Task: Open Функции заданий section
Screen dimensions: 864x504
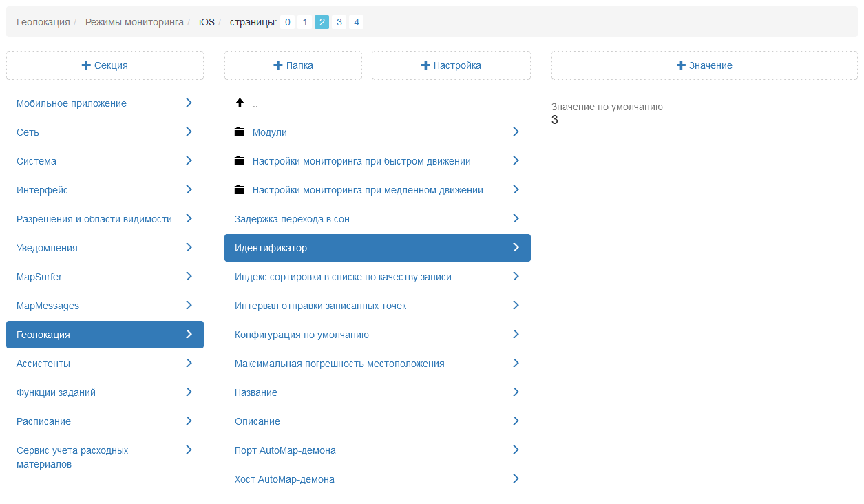Action: click(x=105, y=392)
